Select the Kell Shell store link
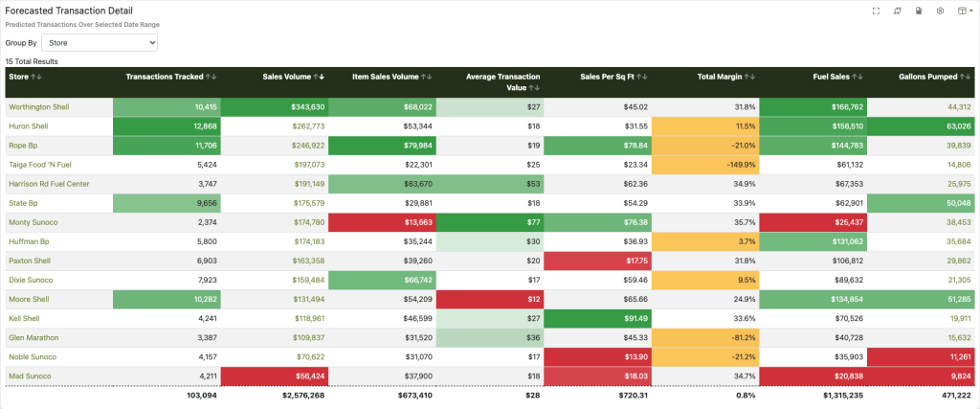Screen dimensions: 980x409 [x=25, y=318]
